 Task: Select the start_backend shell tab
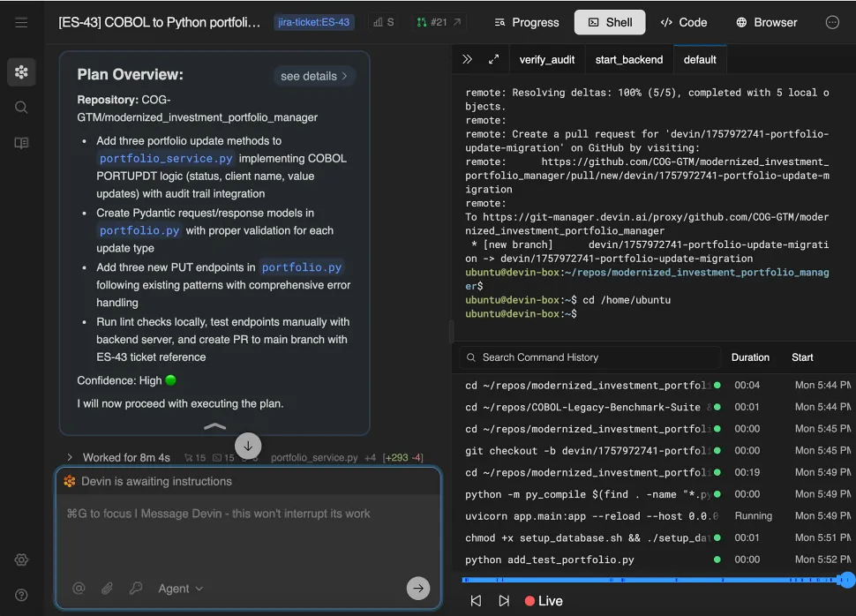click(629, 59)
